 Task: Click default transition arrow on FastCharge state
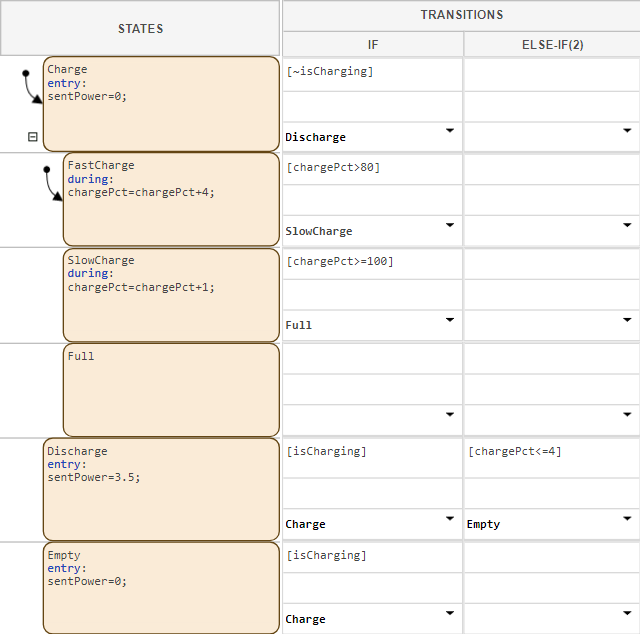coord(52,182)
